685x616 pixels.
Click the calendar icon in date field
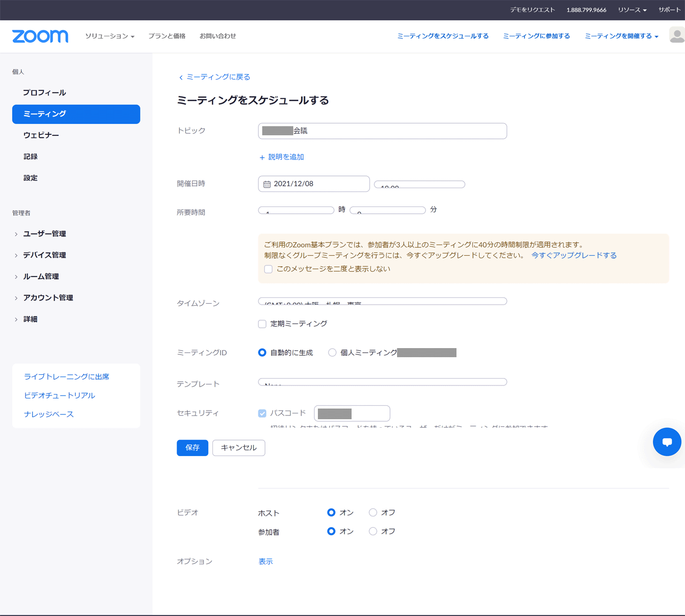(x=267, y=184)
